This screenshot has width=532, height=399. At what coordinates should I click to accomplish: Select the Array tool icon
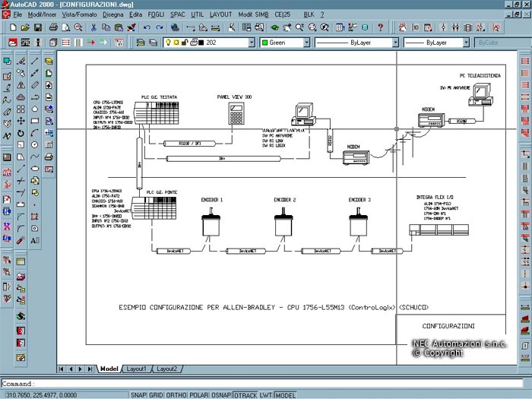(21, 109)
